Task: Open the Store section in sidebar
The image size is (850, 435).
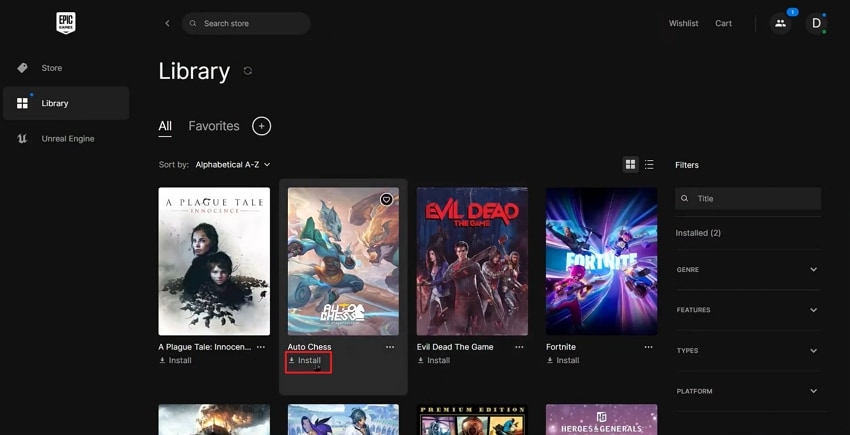Action: [x=66, y=68]
